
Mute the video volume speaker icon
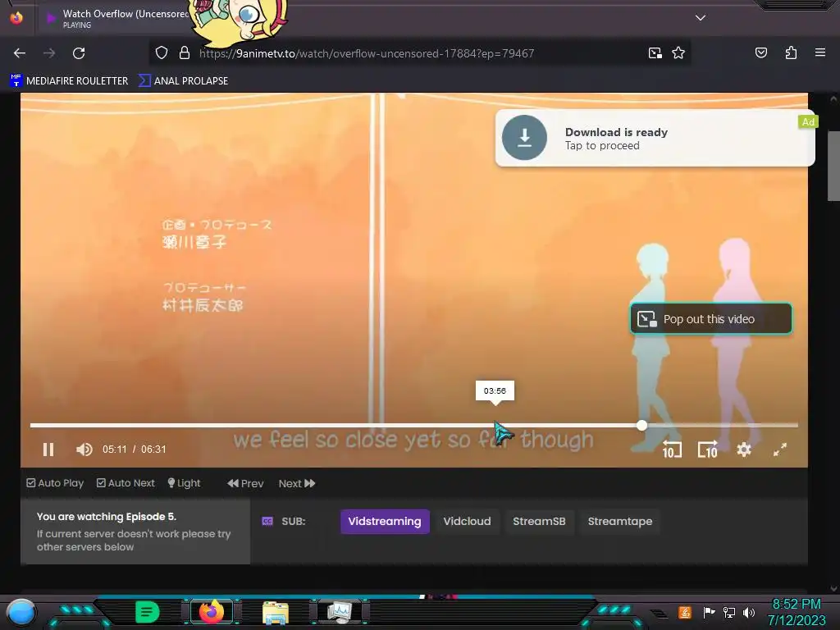point(84,449)
